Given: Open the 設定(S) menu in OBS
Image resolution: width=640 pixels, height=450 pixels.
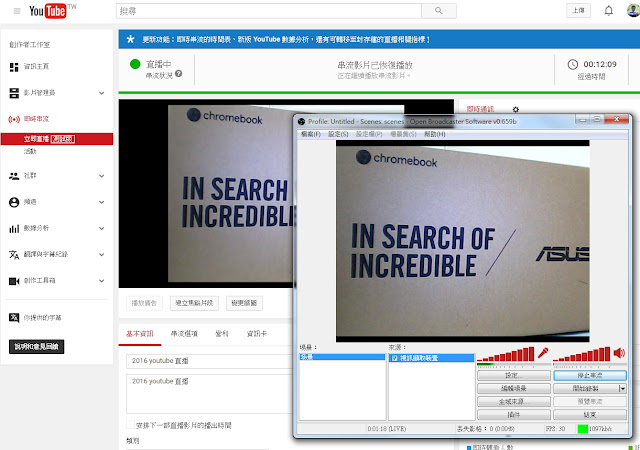Looking at the screenshot, I should tap(338, 134).
